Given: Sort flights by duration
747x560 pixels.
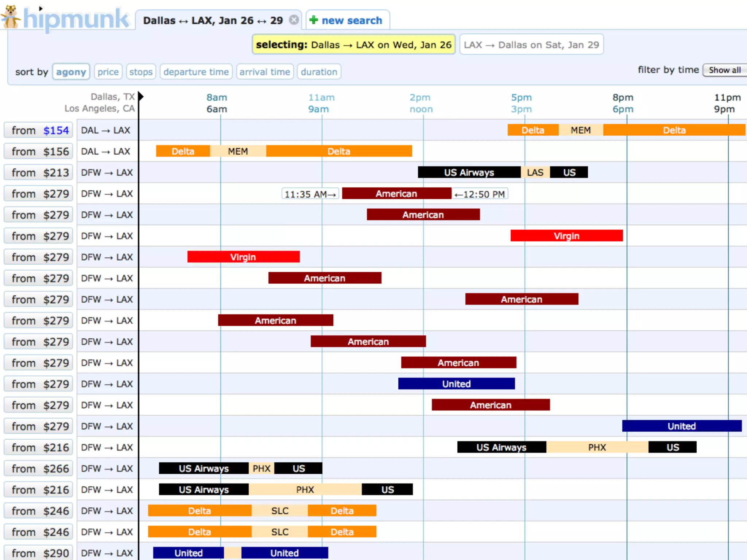Looking at the screenshot, I should click(319, 72).
